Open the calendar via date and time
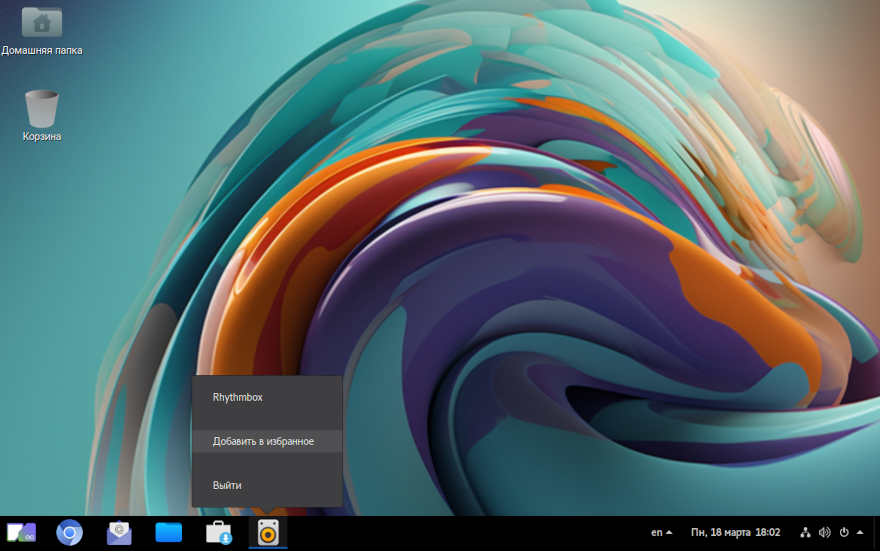Screen dimensions: 880x551 pos(735,533)
